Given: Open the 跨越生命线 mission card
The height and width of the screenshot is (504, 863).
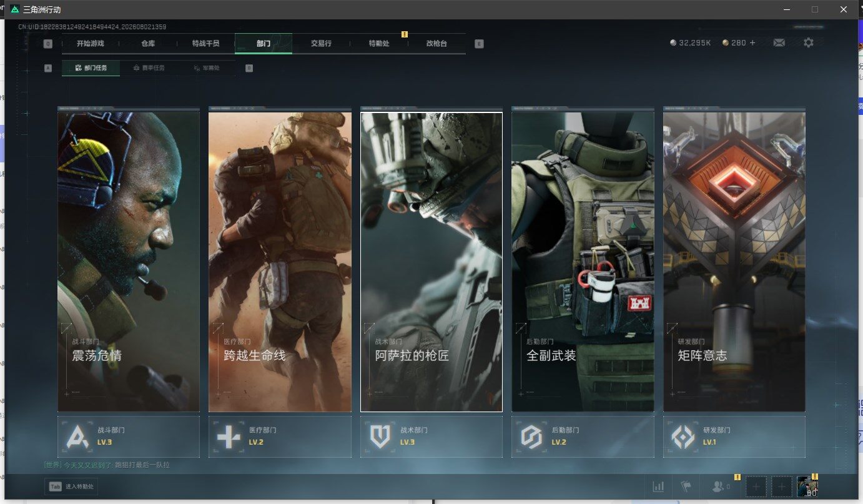Looking at the screenshot, I should tap(280, 262).
